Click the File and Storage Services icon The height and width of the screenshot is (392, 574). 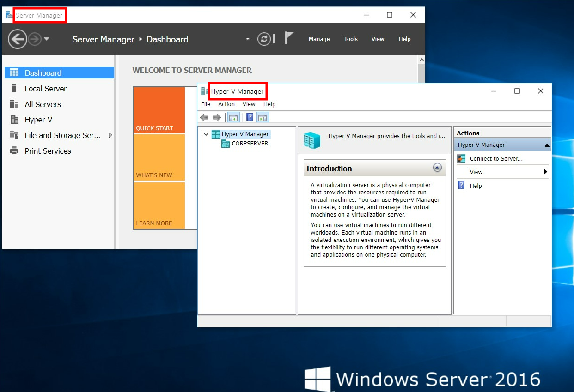[14, 135]
